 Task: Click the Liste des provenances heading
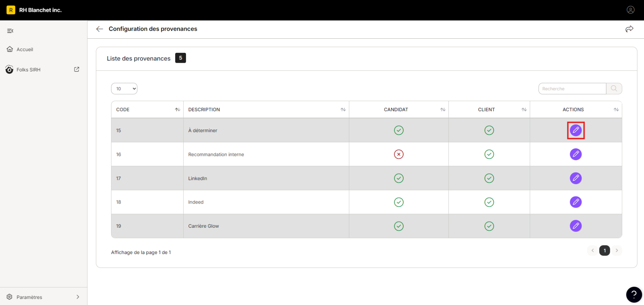click(139, 58)
